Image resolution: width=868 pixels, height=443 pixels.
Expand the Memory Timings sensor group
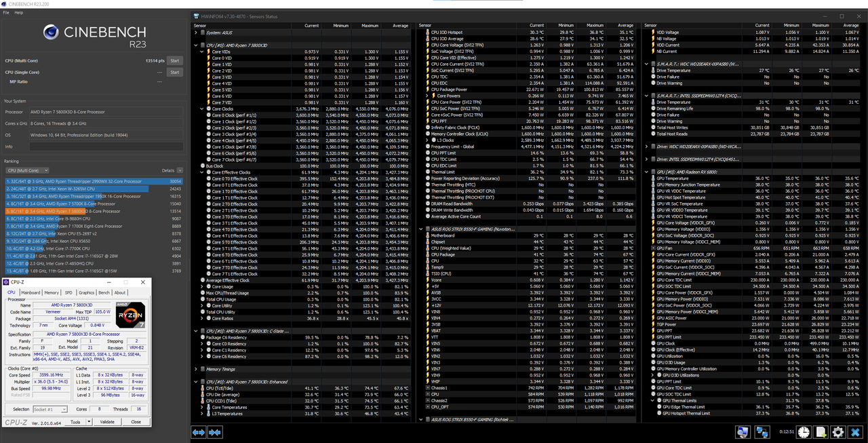196,369
